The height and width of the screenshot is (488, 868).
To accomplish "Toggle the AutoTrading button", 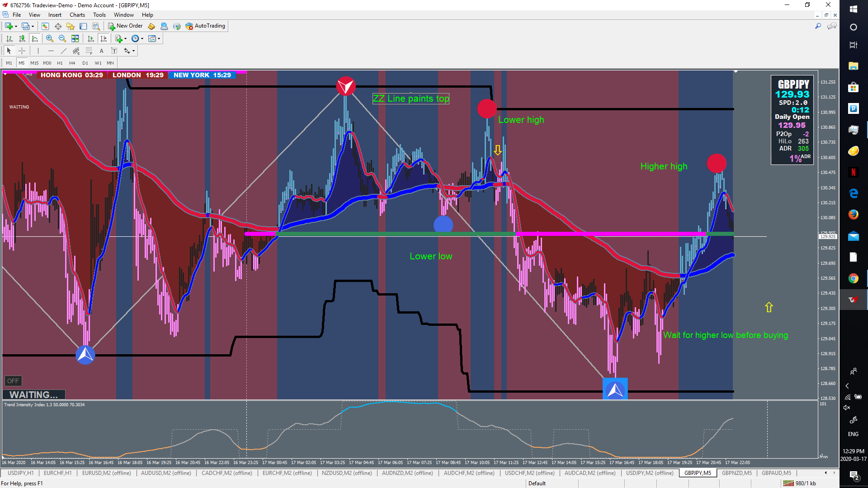I will (206, 26).
